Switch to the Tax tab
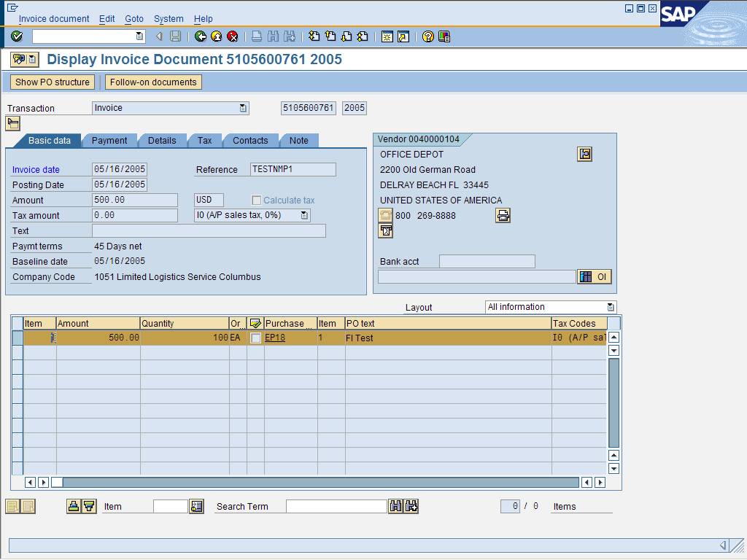Screen dimensions: 747x560 [x=204, y=141]
